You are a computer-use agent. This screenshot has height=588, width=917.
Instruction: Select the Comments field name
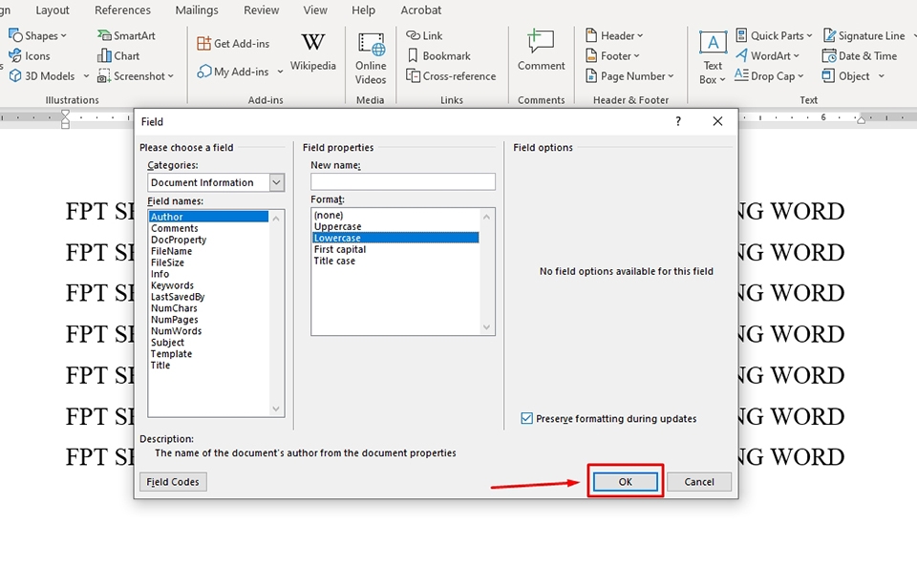coord(209,228)
